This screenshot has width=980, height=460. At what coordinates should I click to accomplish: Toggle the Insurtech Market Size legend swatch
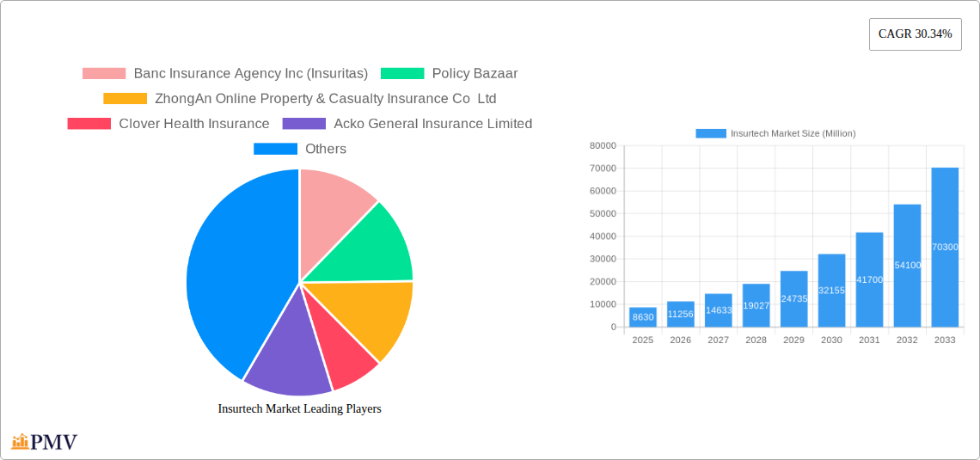pyautogui.click(x=711, y=134)
